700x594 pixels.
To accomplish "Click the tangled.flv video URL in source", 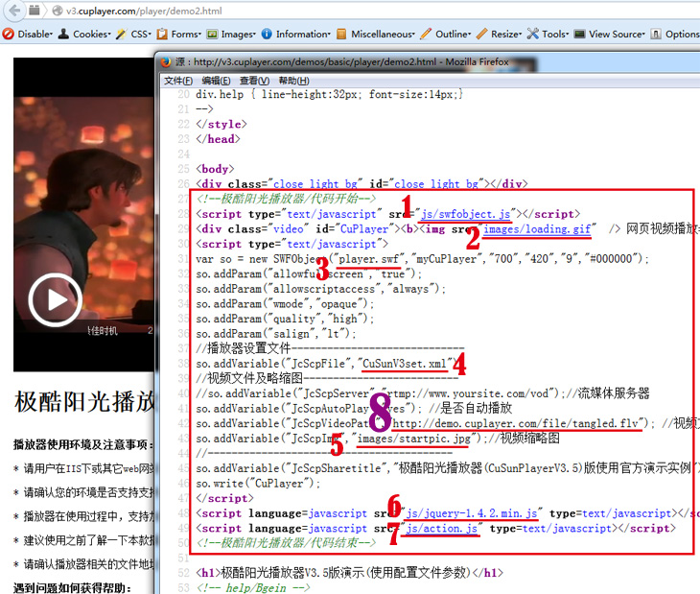I will pos(516,423).
